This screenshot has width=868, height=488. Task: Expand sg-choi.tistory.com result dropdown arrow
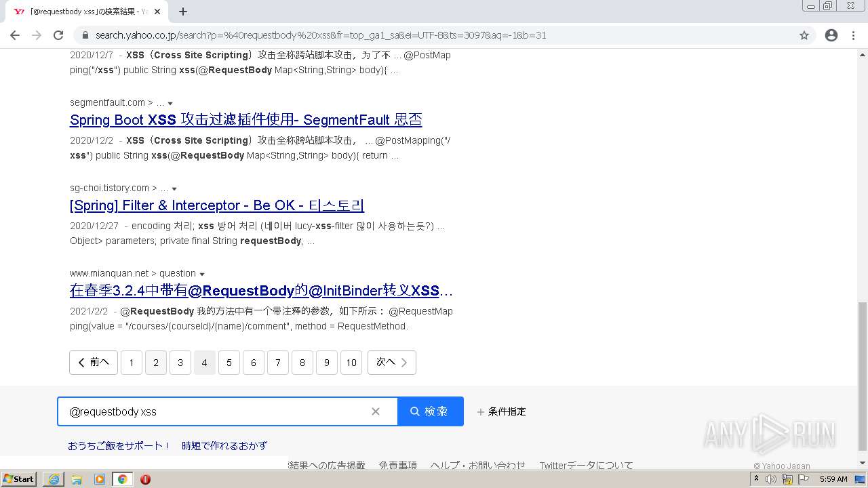(x=174, y=189)
